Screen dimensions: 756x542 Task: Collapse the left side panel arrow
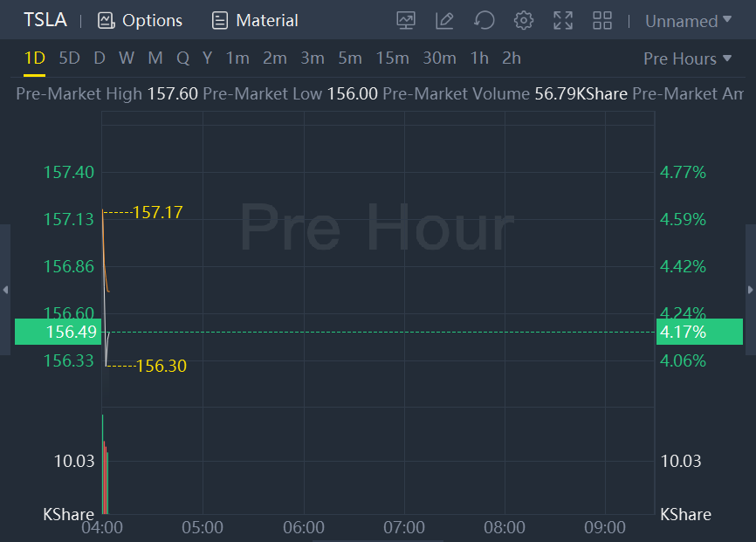[x=5, y=290]
